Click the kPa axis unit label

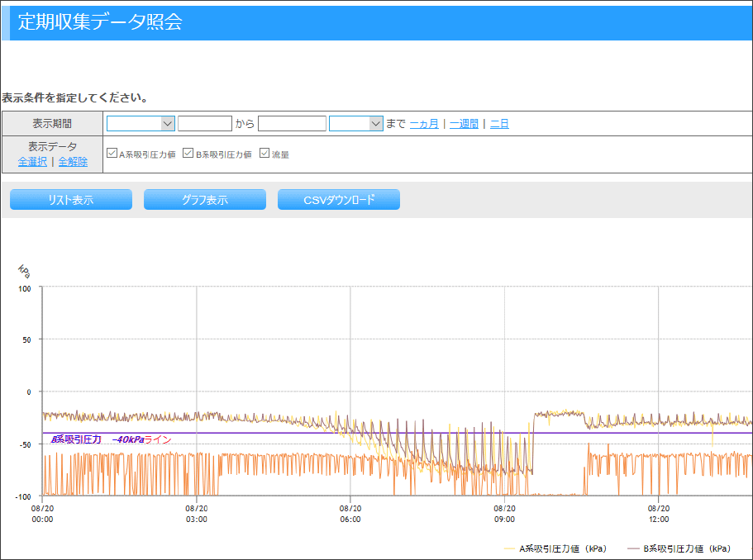click(x=24, y=272)
